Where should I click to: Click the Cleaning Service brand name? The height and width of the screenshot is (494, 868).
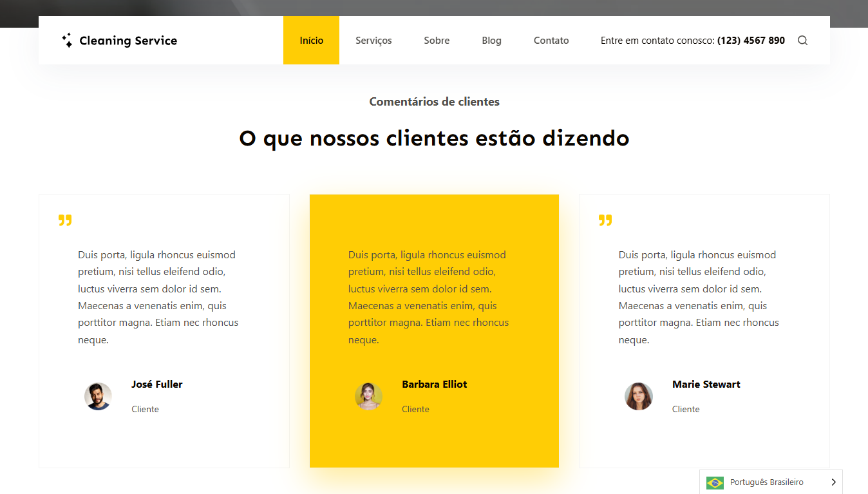(x=128, y=41)
